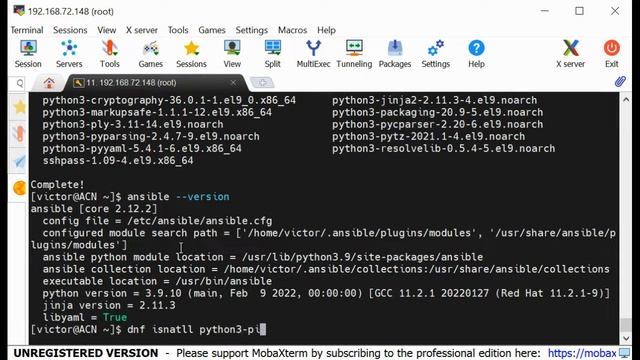Image resolution: width=640 pixels, height=360 pixels.
Task: Open the Macros menu
Action: pos(292,30)
